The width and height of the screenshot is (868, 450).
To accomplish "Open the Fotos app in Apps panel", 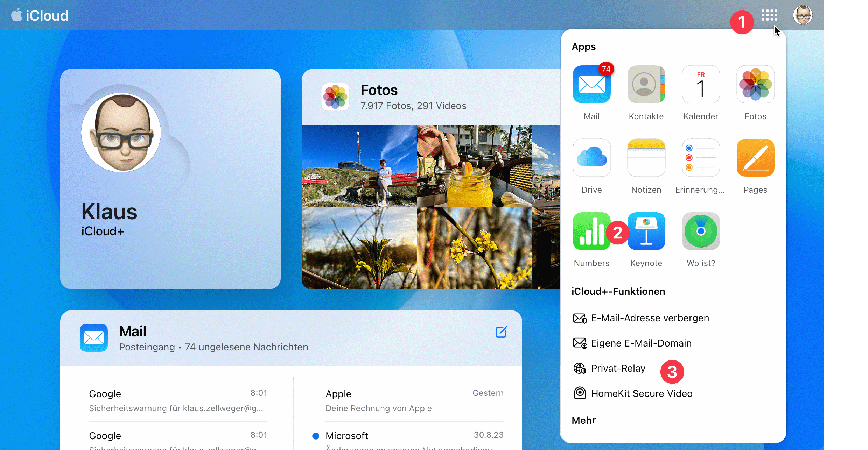I will 755,84.
